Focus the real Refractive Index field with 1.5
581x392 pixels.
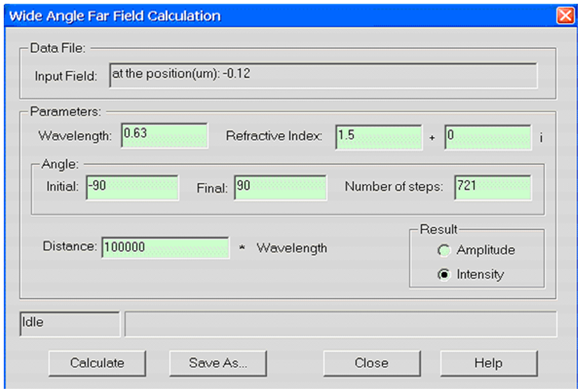click(379, 137)
